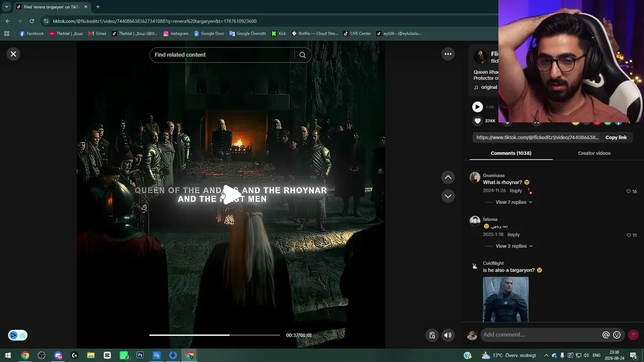Go to the previous video with up arrow

[448, 177]
